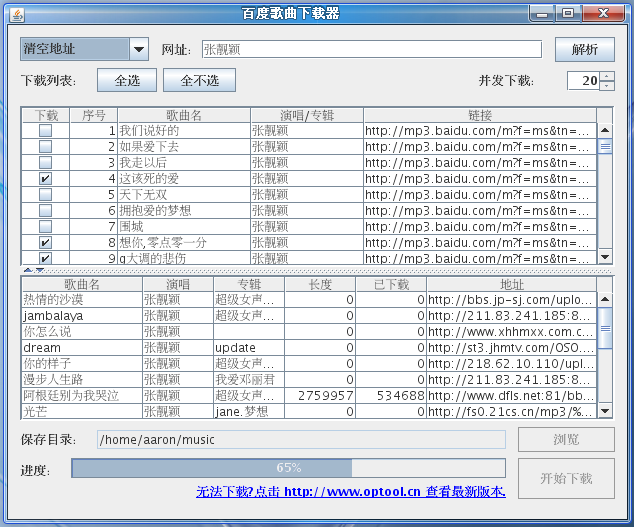Check the download box for 我们说好的

pyautogui.click(x=45, y=130)
